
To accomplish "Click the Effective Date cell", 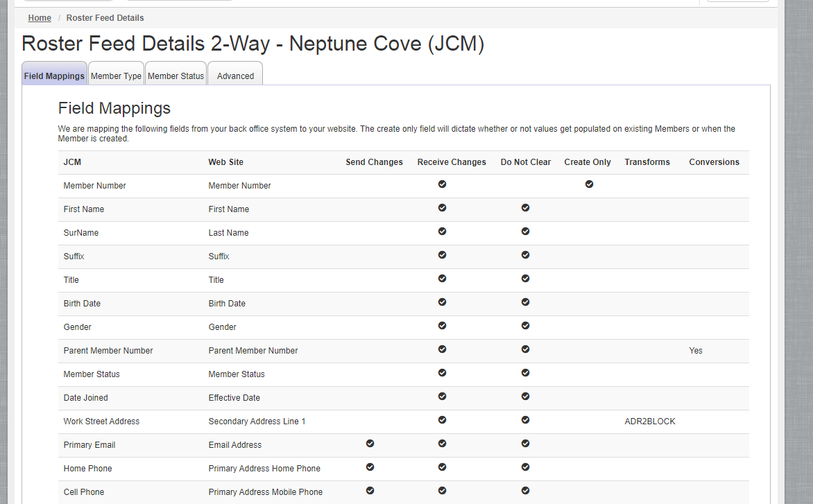I will pos(234,398).
